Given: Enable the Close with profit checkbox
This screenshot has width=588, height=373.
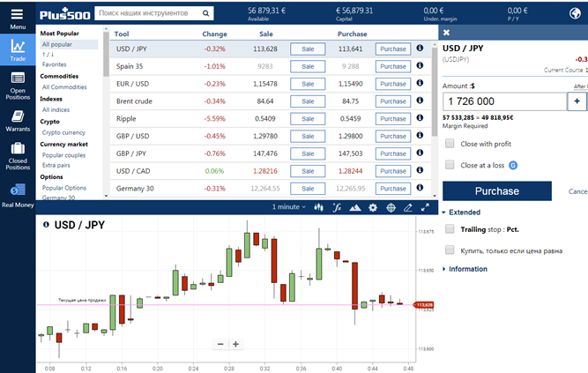Looking at the screenshot, I should coord(450,143).
